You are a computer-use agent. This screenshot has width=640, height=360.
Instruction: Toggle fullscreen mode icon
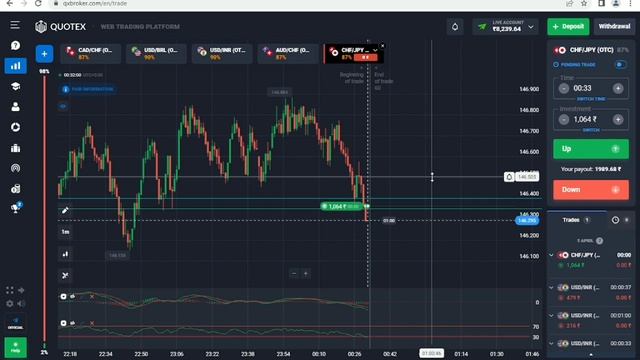tap(10, 290)
